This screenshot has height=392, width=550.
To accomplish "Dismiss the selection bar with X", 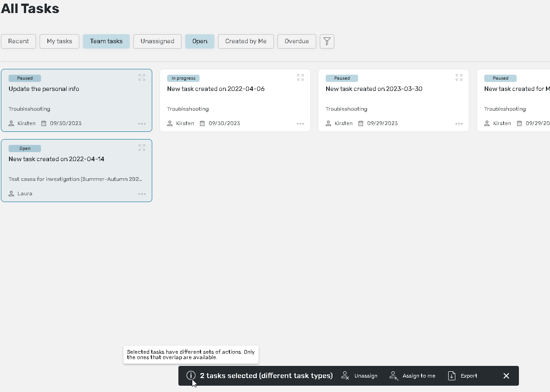I will tap(506, 376).
